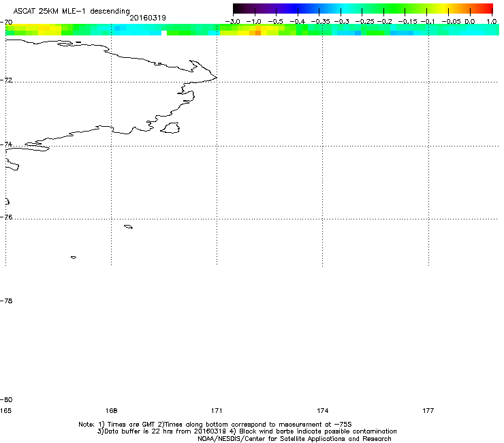This screenshot has width=504, height=443.
Task: Click the -0.3 color bar label
Action: (342, 22)
